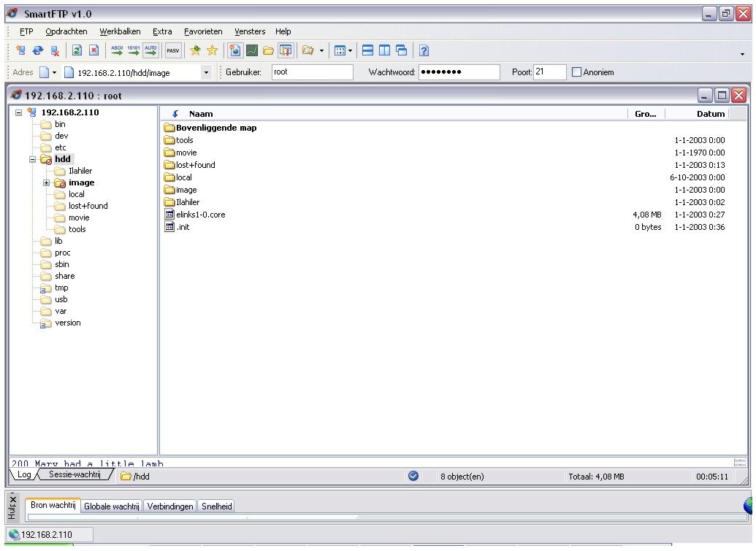Select AUTO transfer mode
This screenshot has height=551, width=756.
151,50
